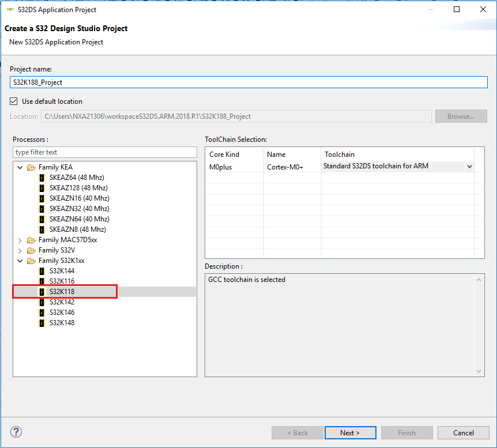Select SKEAZN32 (40 Mhz) processor label
This screenshot has width=497, height=448.
tap(79, 209)
